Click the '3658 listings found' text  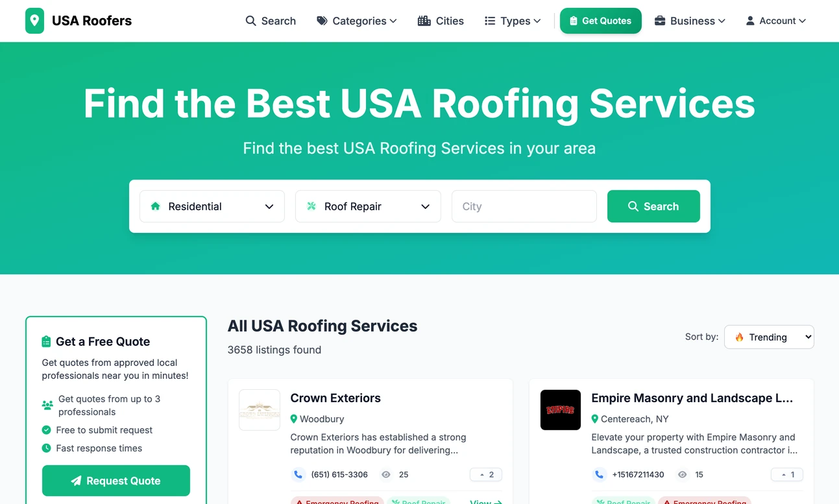(x=274, y=350)
